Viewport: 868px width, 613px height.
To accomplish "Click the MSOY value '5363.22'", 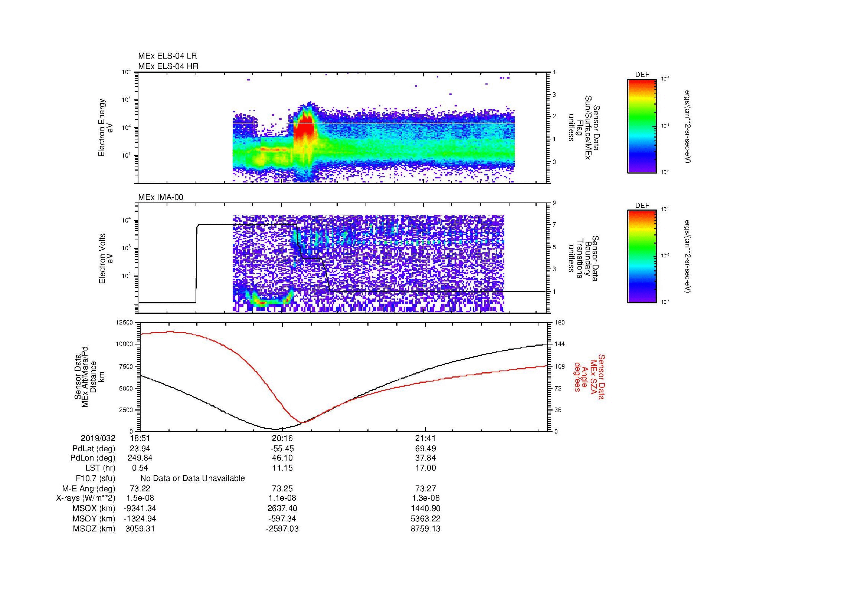I will [x=426, y=518].
